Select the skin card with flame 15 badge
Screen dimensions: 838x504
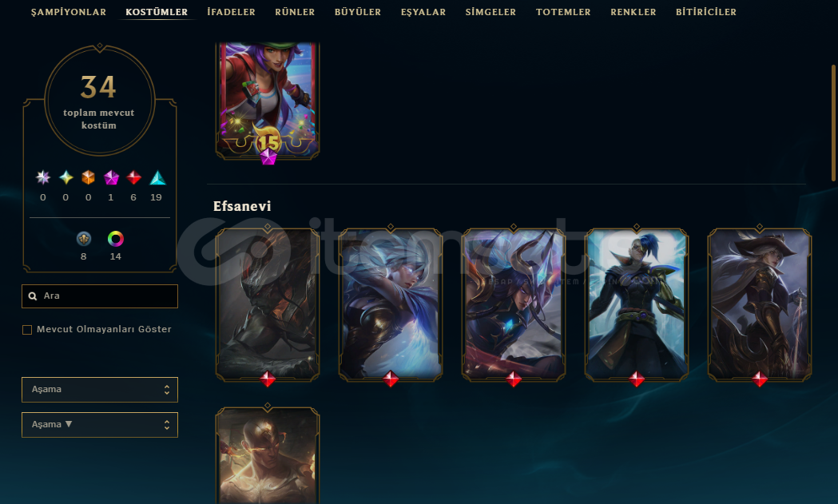(x=268, y=101)
